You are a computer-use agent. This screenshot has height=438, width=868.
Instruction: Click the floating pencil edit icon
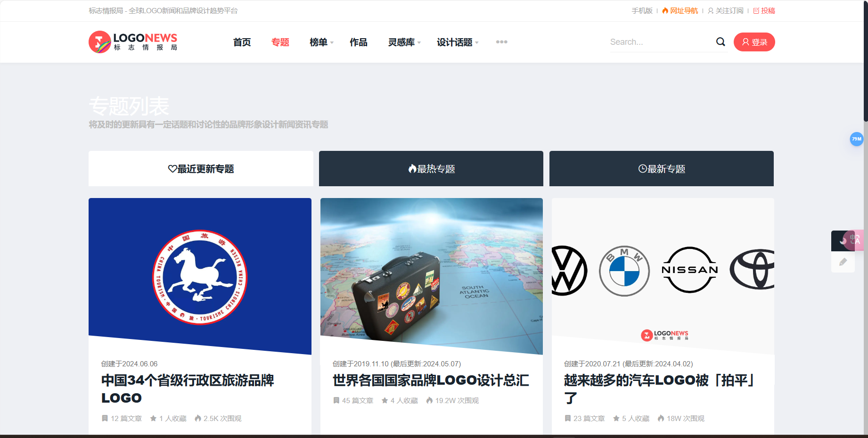[x=843, y=263]
